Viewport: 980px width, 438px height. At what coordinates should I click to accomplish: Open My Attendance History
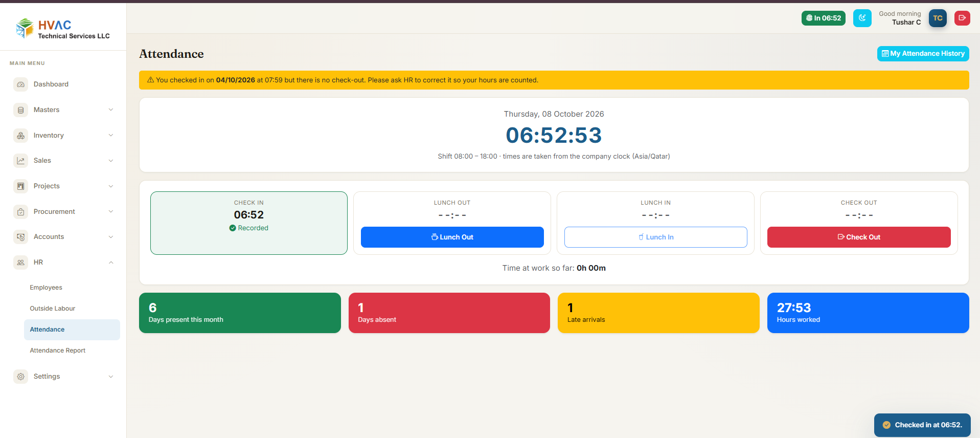point(923,54)
